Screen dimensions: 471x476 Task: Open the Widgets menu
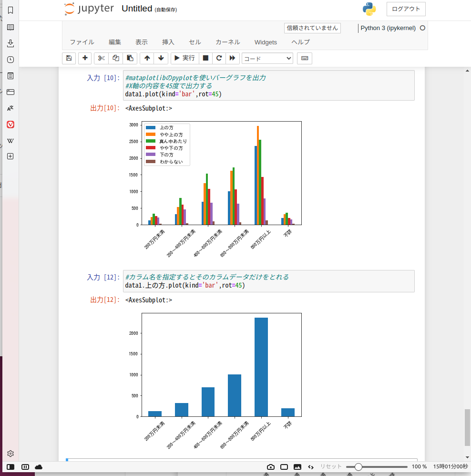pos(266,42)
